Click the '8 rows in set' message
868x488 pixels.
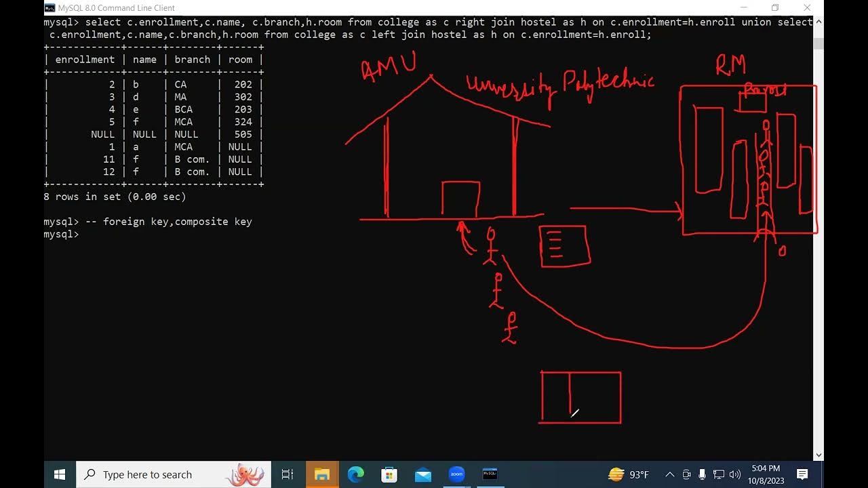click(x=115, y=197)
